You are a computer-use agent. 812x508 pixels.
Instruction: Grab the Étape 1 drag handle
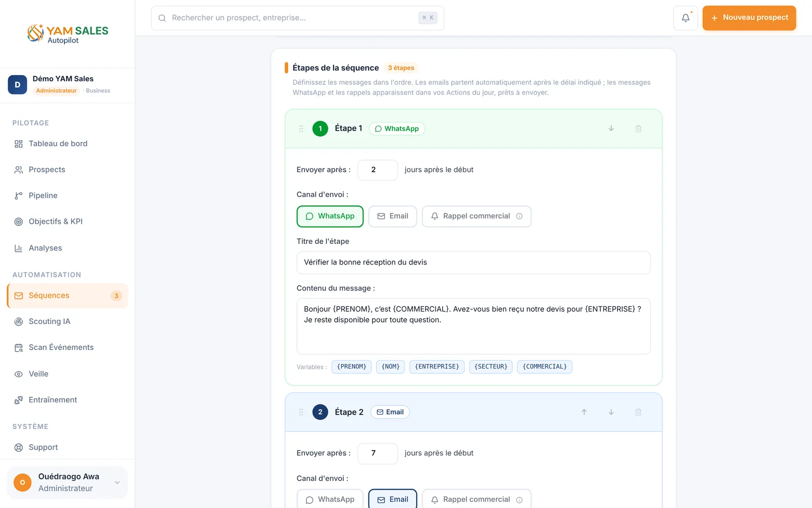[x=301, y=129]
